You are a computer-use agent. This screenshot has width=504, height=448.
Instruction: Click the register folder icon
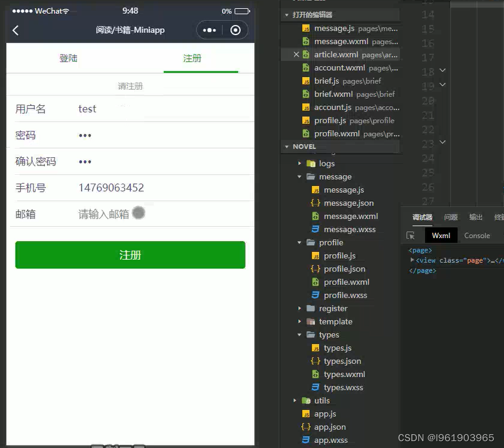tap(311, 308)
